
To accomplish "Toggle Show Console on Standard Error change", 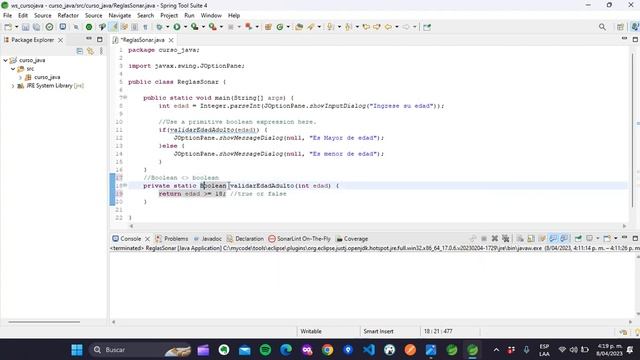I will [x=564, y=238].
